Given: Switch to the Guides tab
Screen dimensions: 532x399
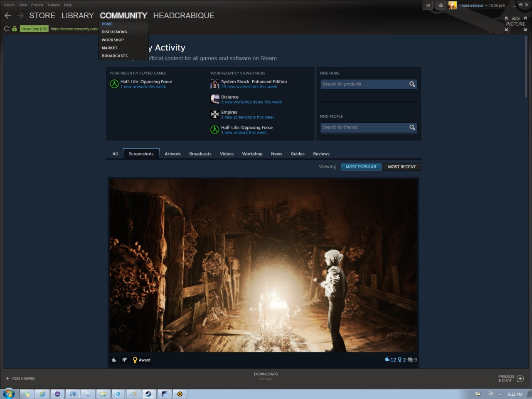Looking at the screenshot, I should coord(298,154).
